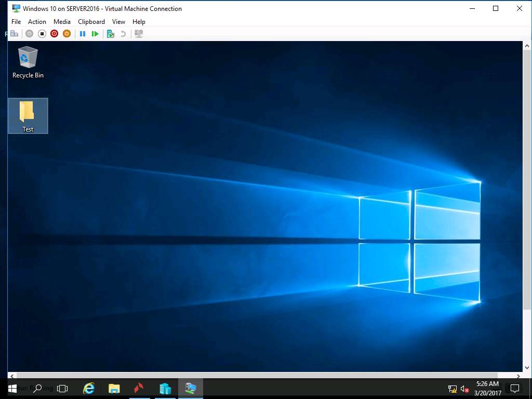532x399 pixels.
Task: Create a checkpoint using the toolbar icon
Action: (110, 34)
